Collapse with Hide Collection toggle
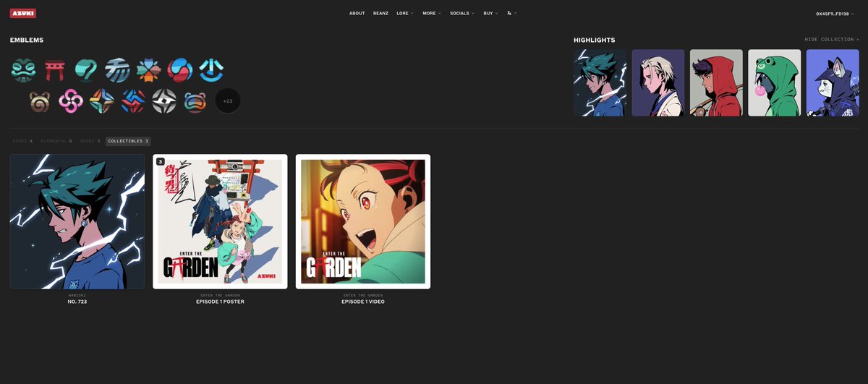 point(832,40)
